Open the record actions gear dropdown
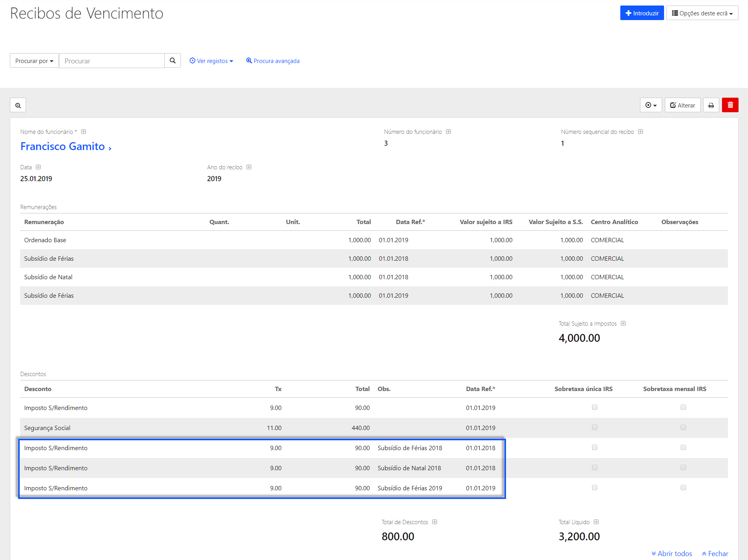The image size is (748, 560). [x=651, y=105]
